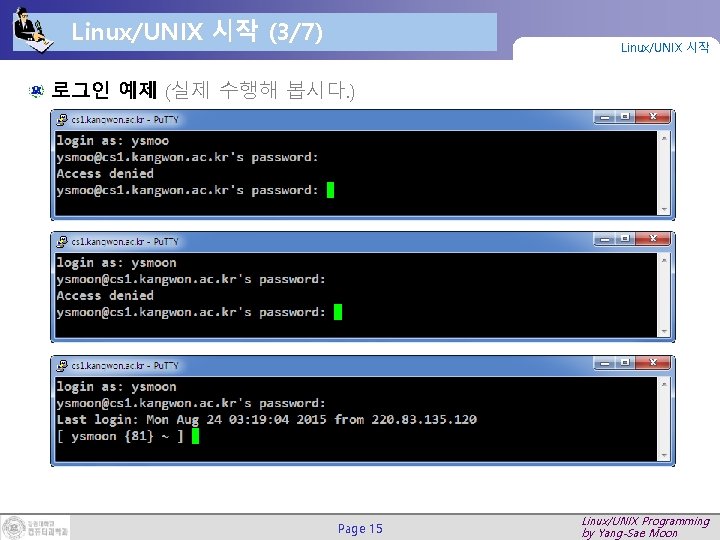The image size is (720, 540).
Task: Click the top window title 'cs1.kangwon.ac.kr - PuTTY'
Action: pyautogui.click(x=125, y=120)
